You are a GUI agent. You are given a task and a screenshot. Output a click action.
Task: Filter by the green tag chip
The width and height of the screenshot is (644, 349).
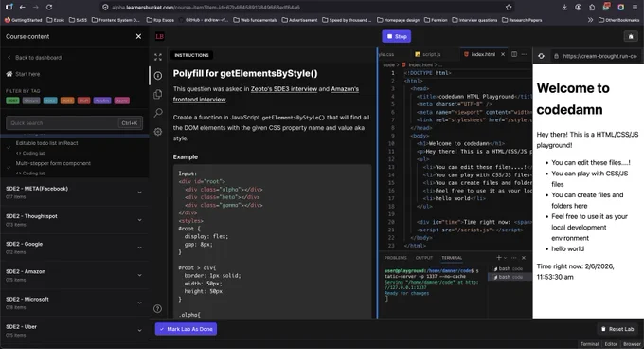[x=12, y=101]
